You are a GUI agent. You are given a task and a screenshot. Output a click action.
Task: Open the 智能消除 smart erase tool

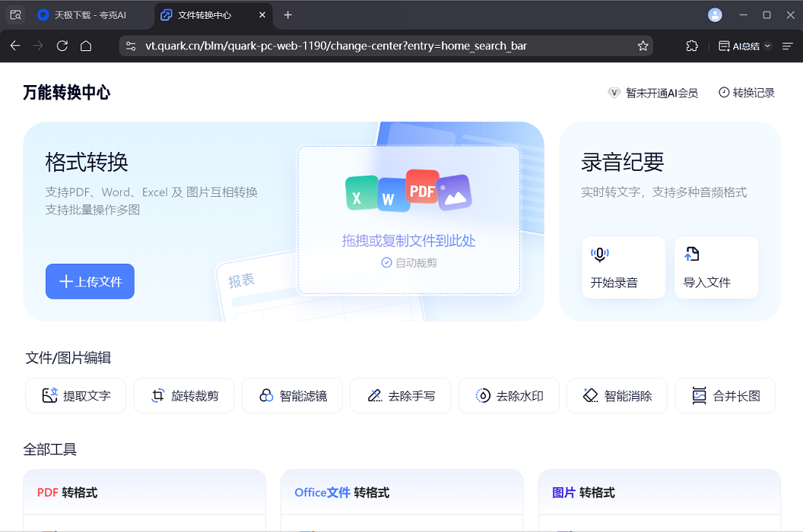(617, 395)
